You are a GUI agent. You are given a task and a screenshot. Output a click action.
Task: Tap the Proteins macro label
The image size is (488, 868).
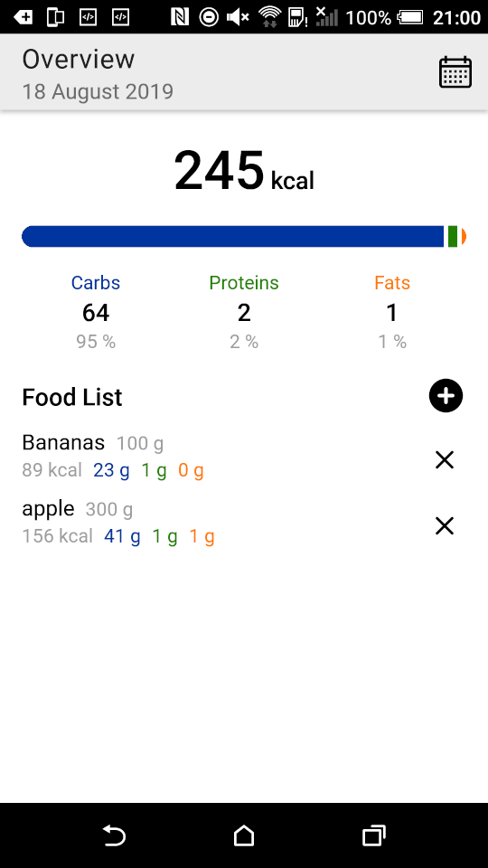click(x=244, y=283)
